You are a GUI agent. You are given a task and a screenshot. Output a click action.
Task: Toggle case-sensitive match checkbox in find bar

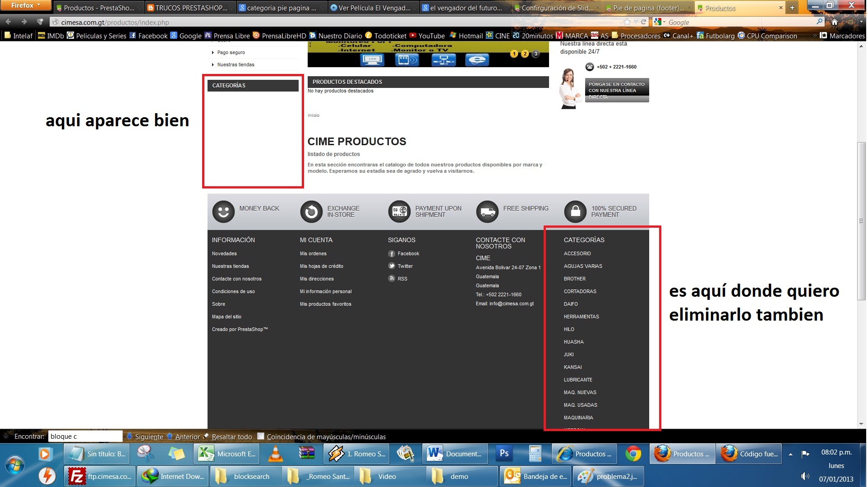261,436
